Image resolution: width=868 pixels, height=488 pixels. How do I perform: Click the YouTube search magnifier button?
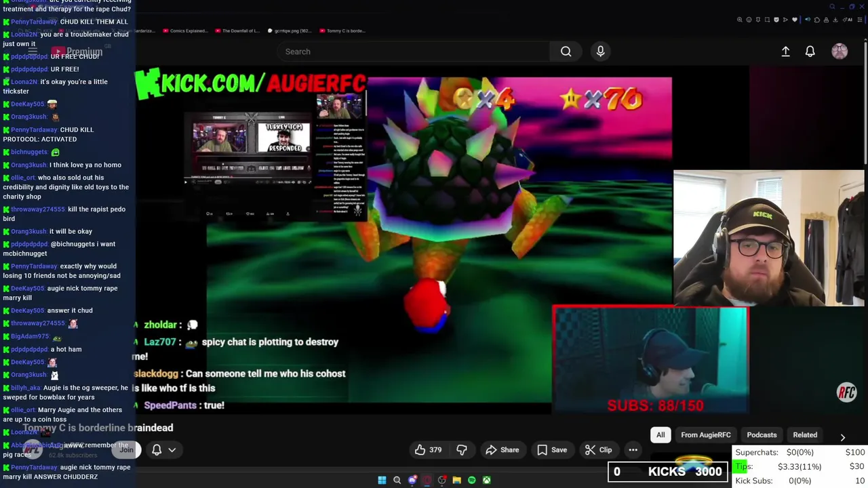tap(566, 52)
